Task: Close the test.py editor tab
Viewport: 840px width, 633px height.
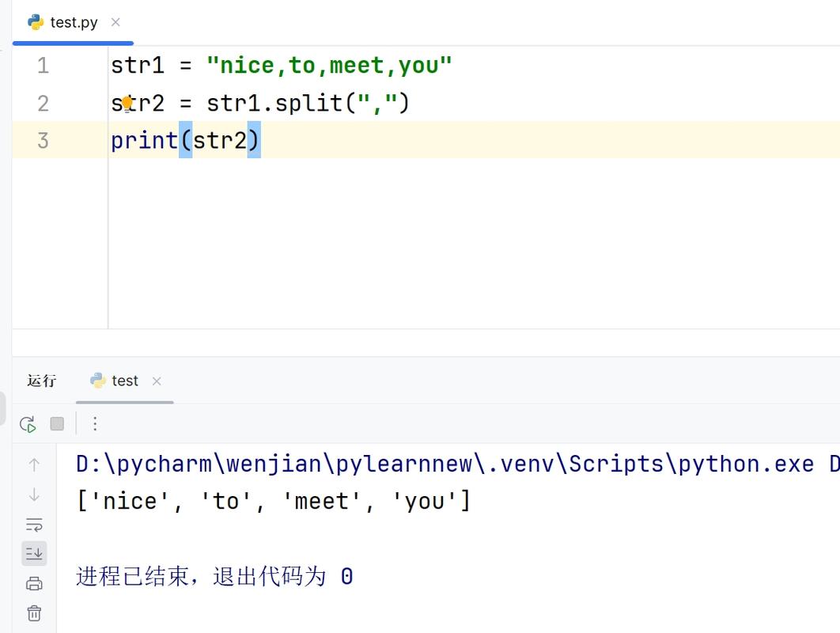Action: [x=115, y=22]
